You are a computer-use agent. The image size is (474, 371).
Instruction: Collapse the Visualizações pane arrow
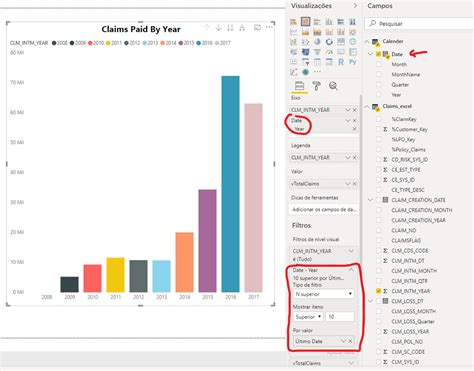pos(355,6)
